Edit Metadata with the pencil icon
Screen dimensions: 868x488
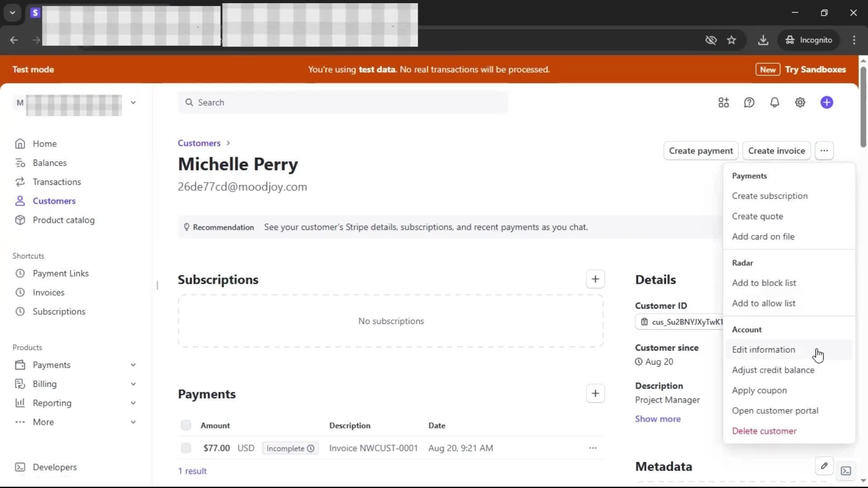pyautogui.click(x=824, y=466)
